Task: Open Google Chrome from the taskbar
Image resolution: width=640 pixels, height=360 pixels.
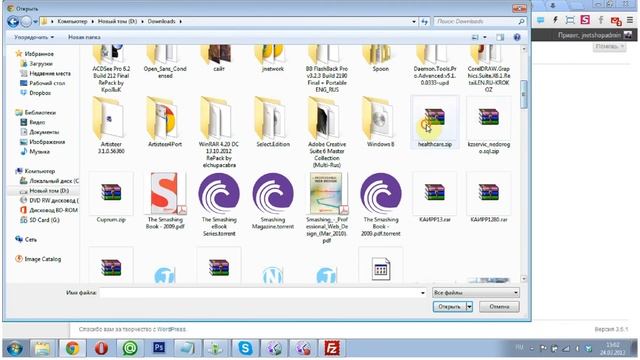Action: tap(72, 349)
